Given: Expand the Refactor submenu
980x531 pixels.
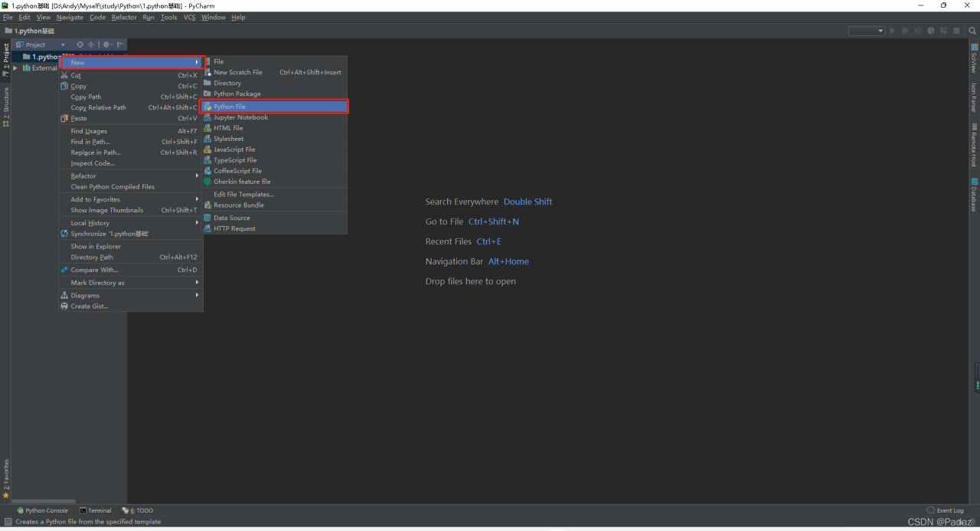Looking at the screenshot, I should coord(131,175).
